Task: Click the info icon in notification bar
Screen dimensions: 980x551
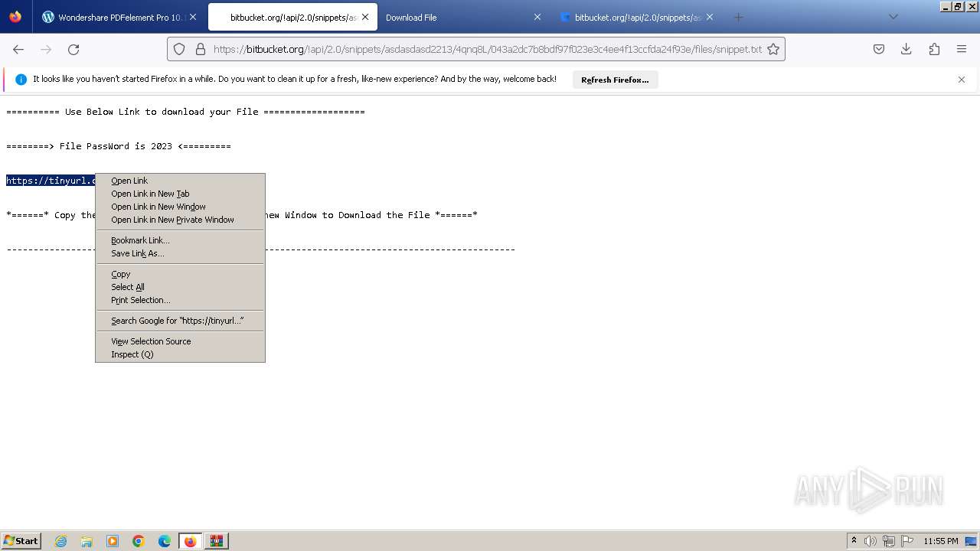Action: pos(21,80)
